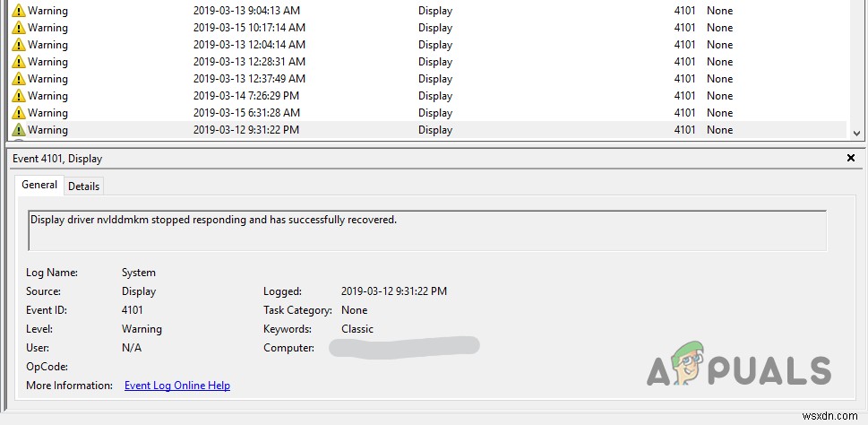
Task: Click warning icon for 6:31:28 AM event
Action: 19,113
